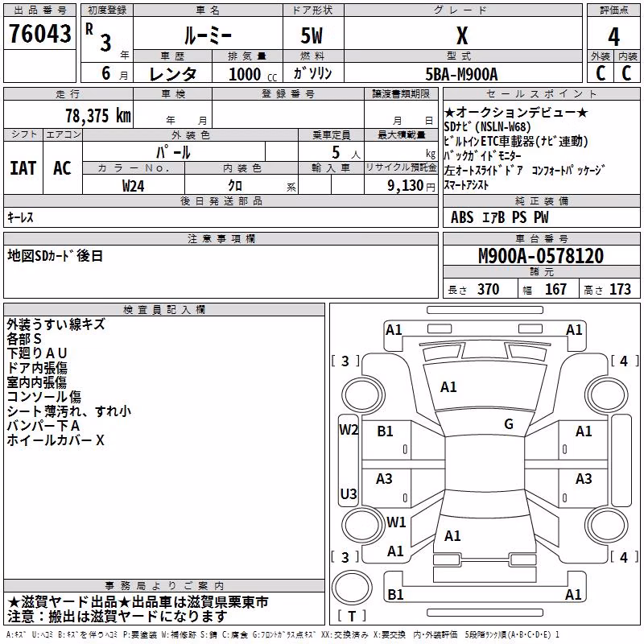Click the 検査員記入欄 header
Image resolution: width=644 pixels, height=644 pixels.
coord(164,310)
